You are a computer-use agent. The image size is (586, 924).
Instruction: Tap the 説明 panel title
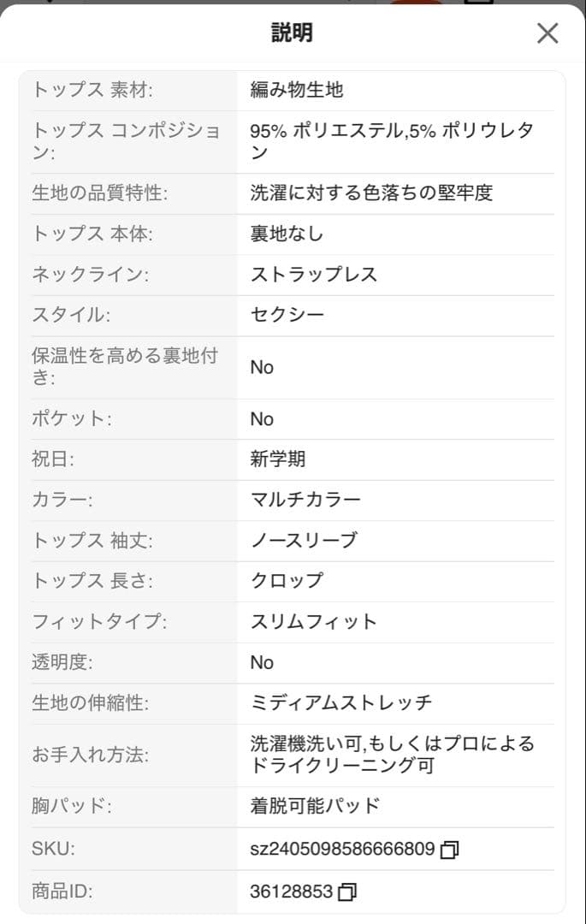[x=292, y=33]
